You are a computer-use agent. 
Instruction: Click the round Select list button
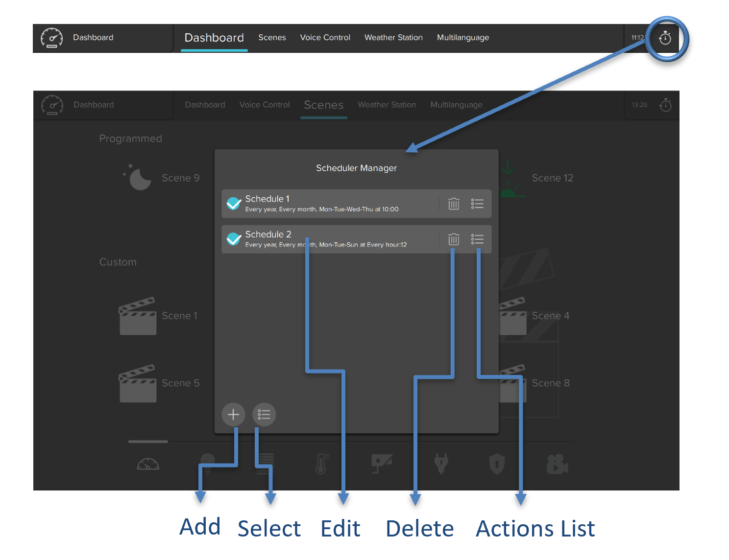tap(264, 415)
